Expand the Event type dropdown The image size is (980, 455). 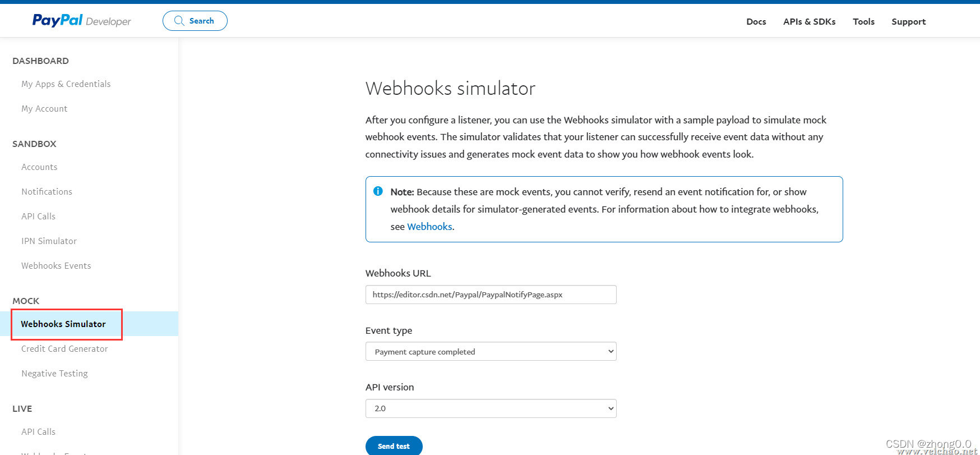coord(491,351)
